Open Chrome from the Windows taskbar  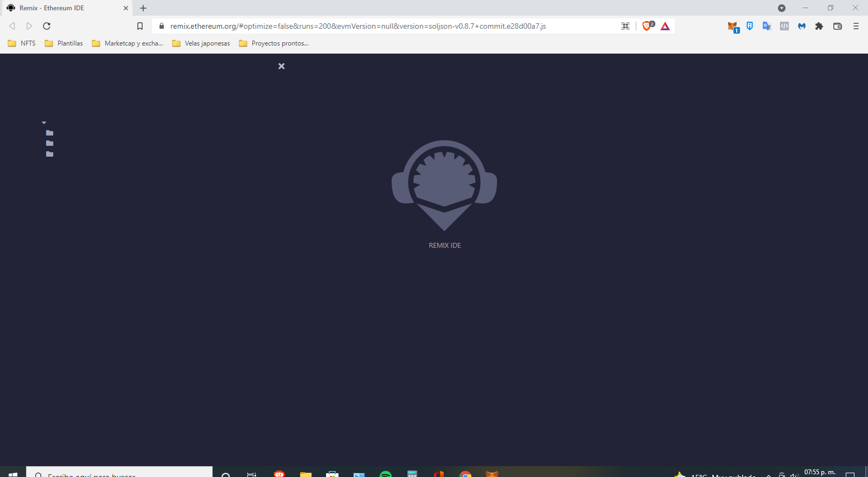coord(465,474)
